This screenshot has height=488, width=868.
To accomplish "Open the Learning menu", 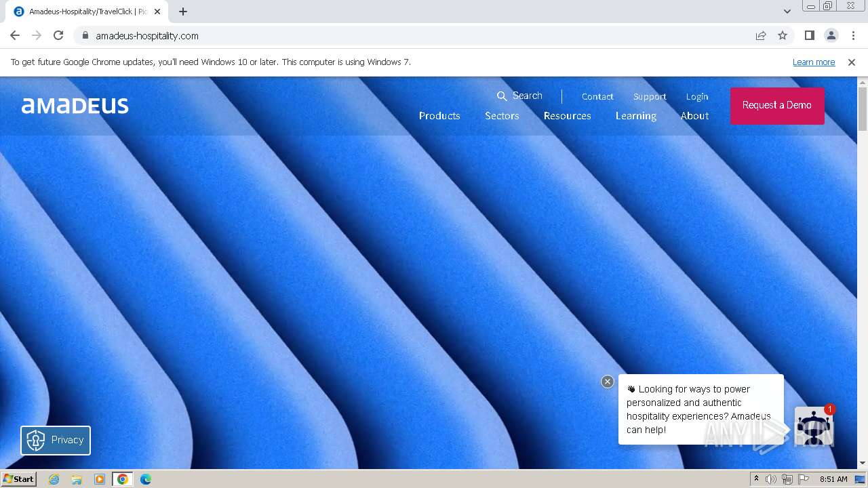I will (x=636, y=116).
